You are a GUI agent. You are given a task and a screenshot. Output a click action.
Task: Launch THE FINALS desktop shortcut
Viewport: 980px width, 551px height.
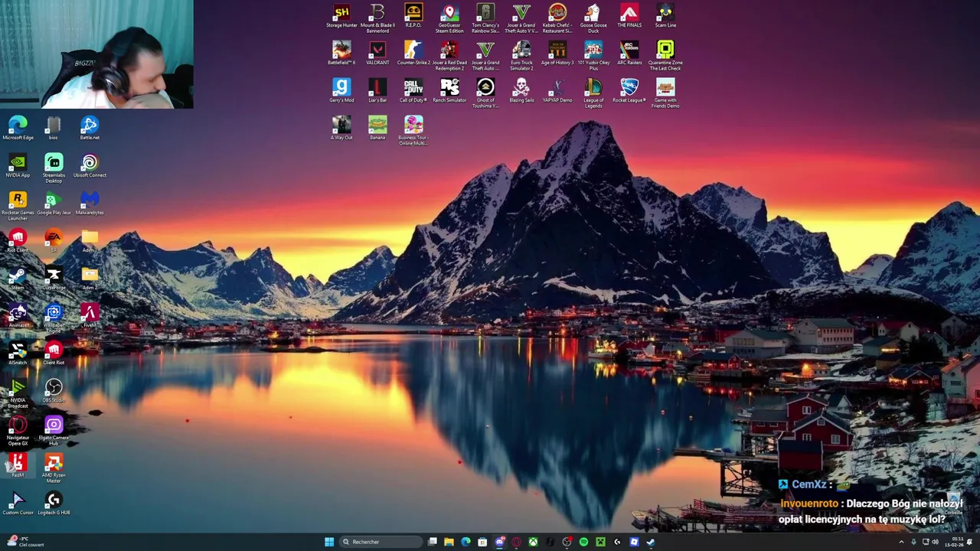pyautogui.click(x=629, y=17)
